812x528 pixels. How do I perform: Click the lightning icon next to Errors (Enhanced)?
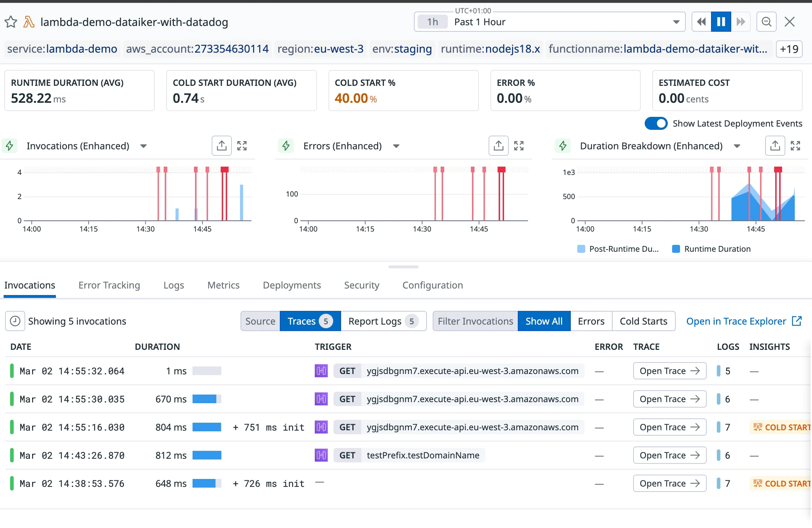(286, 146)
